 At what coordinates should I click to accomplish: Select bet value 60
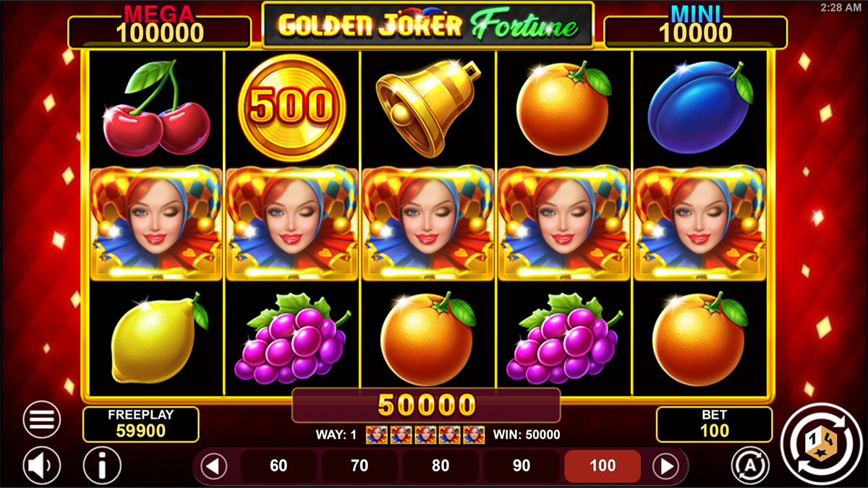point(278,466)
